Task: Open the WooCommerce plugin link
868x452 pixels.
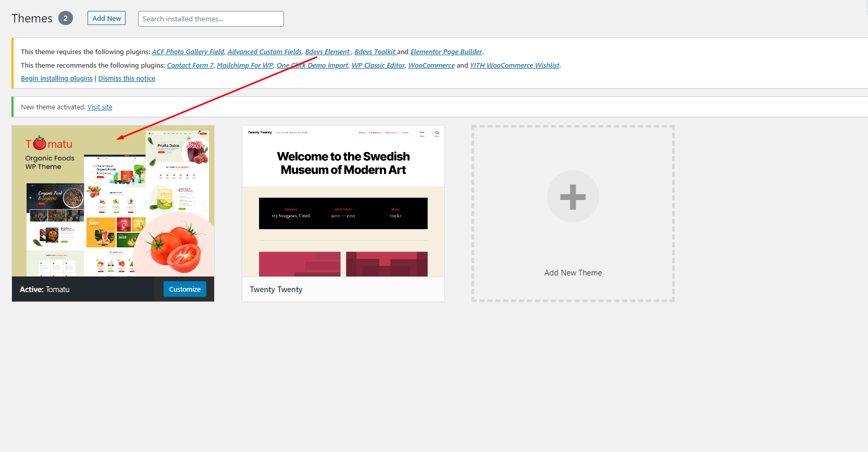Action: pos(431,65)
